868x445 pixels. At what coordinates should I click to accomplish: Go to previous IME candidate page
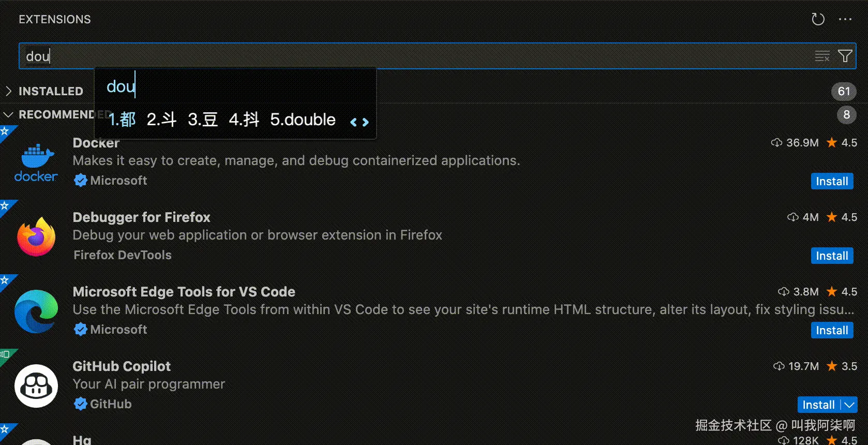[354, 122]
